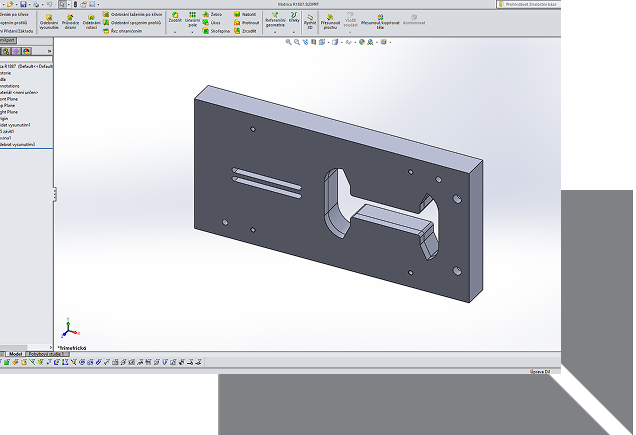Image resolution: width=636 pixels, height=435 pixels.
Task: Click Přesunout/kopírovat těla tool
Action: [x=380, y=22]
